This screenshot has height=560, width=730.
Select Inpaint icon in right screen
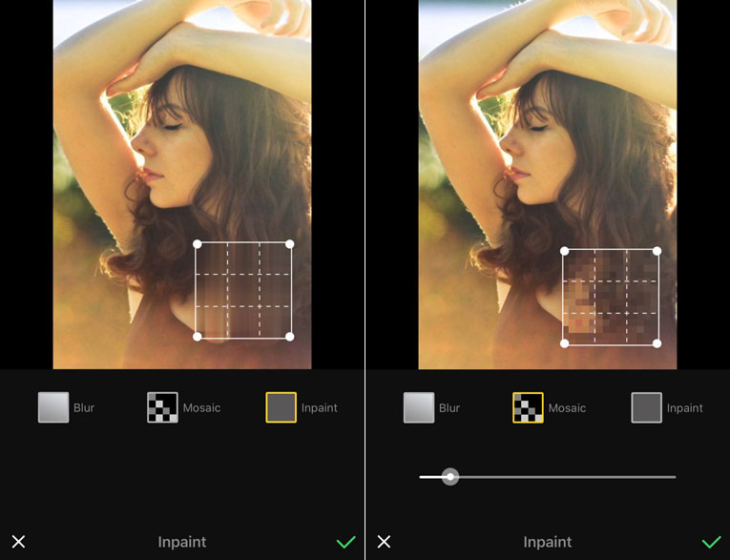pyautogui.click(x=646, y=407)
